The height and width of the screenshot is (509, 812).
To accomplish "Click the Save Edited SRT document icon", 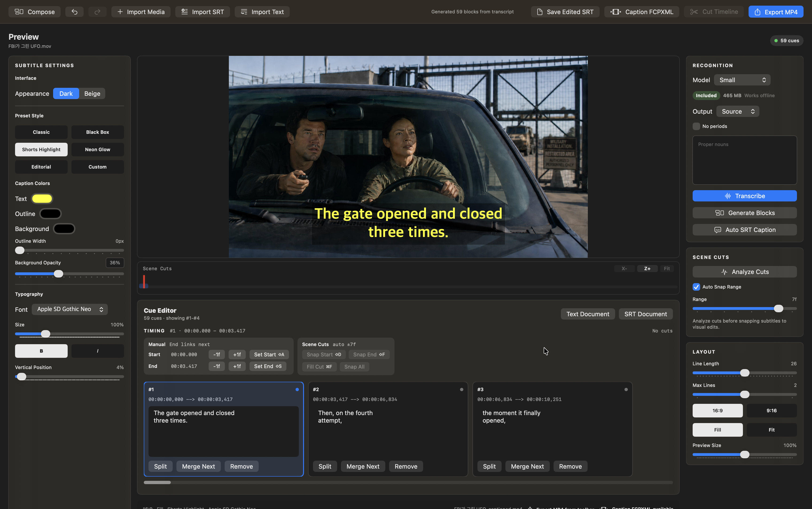I will [540, 12].
